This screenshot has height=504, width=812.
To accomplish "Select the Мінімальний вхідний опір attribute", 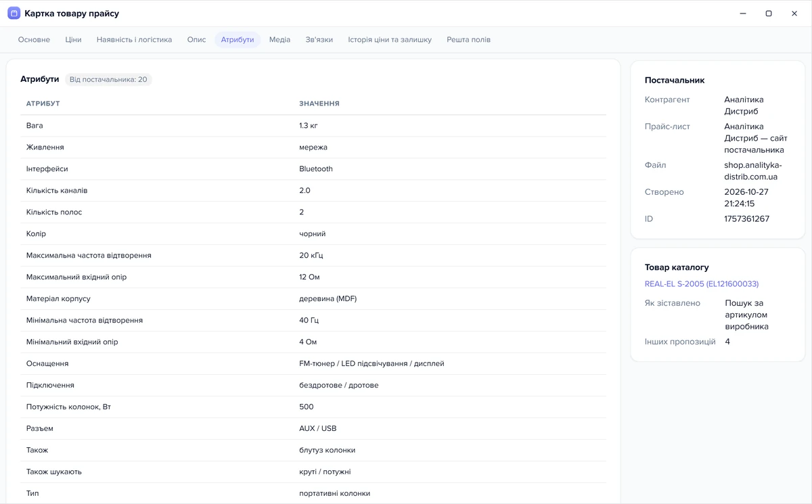I will 72,342.
